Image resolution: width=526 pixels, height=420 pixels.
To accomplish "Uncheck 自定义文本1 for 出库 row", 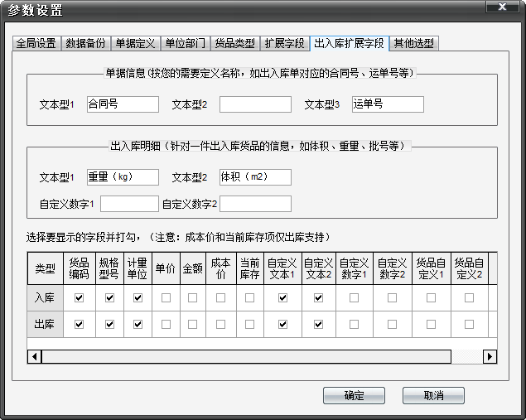I will [x=282, y=325].
